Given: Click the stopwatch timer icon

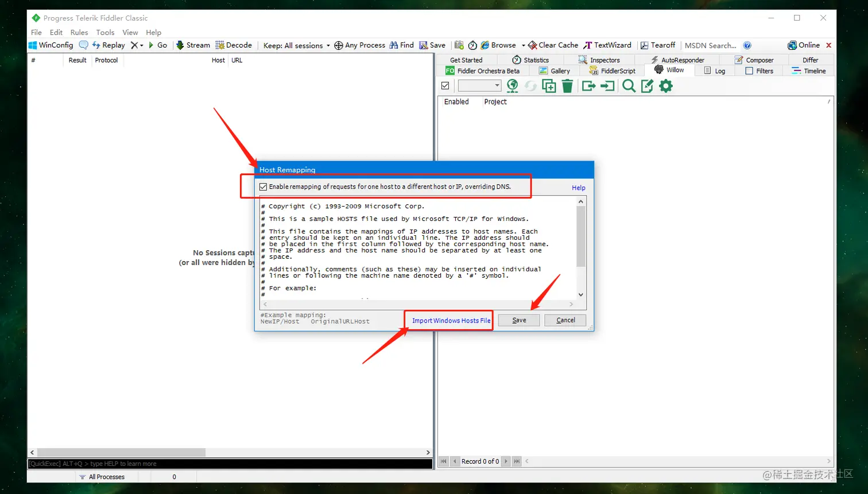Looking at the screenshot, I should click(x=472, y=45).
